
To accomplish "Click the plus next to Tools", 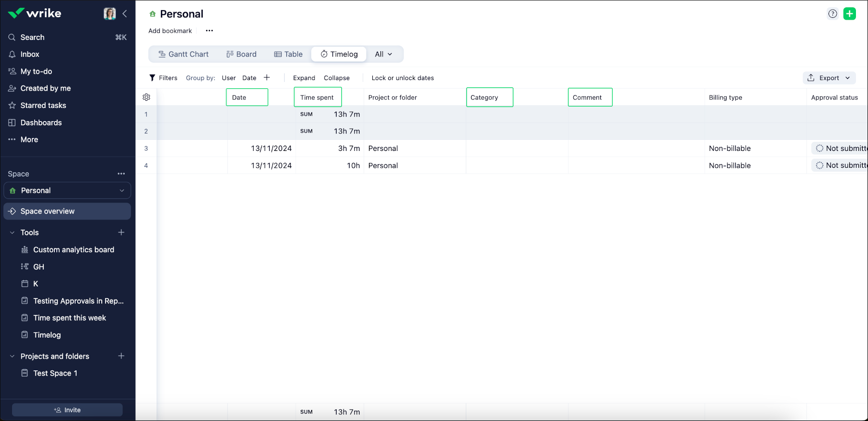I will (x=121, y=232).
